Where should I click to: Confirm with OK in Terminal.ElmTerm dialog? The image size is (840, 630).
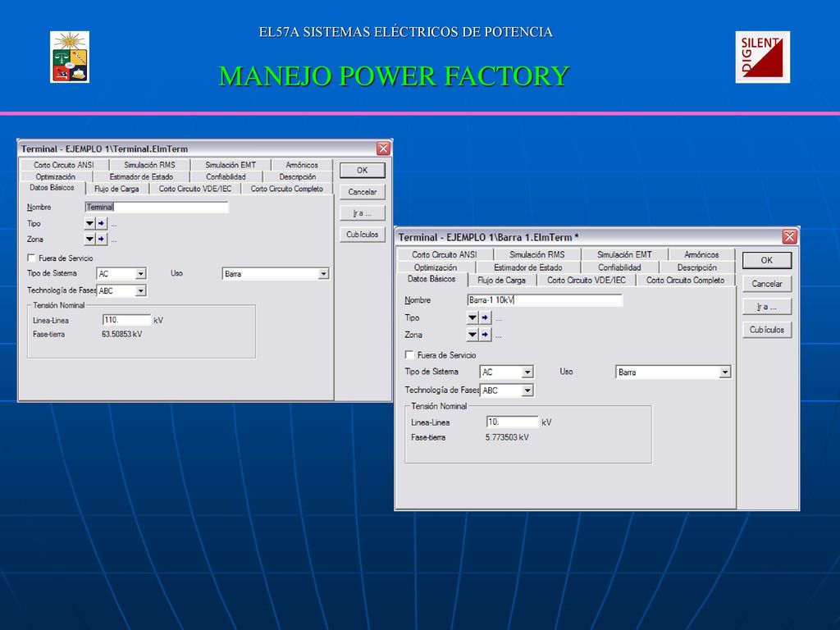pyautogui.click(x=362, y=171)
